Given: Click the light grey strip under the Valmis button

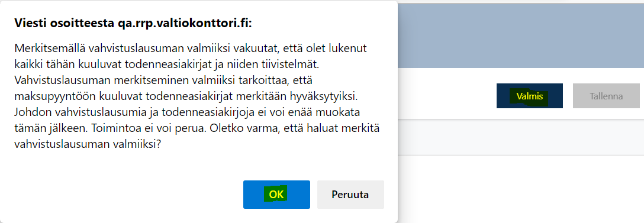Looking at the screenshot, I should (x=520, y=137).
